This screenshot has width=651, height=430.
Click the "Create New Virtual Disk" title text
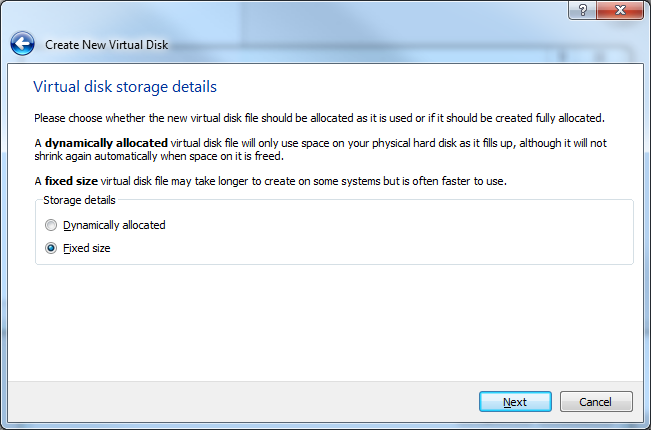click(x=106, y=45)
